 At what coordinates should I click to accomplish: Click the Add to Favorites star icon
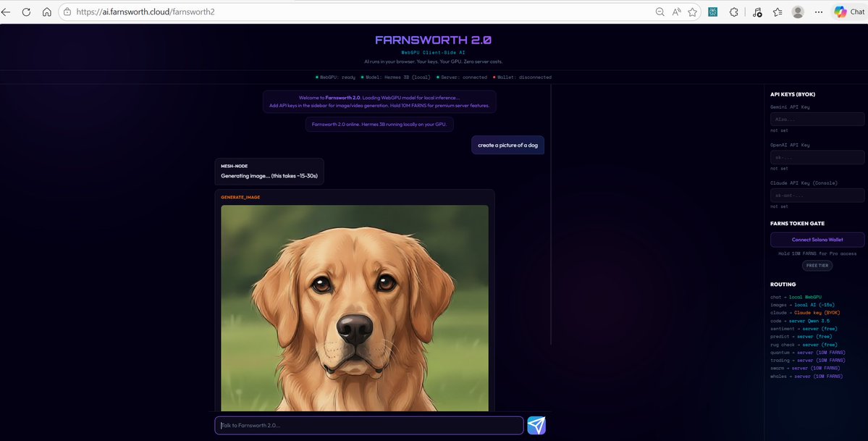pos(692,12)
